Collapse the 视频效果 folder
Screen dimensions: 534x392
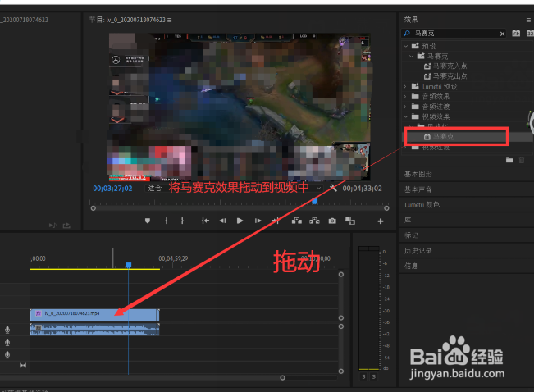pos(405,116)
